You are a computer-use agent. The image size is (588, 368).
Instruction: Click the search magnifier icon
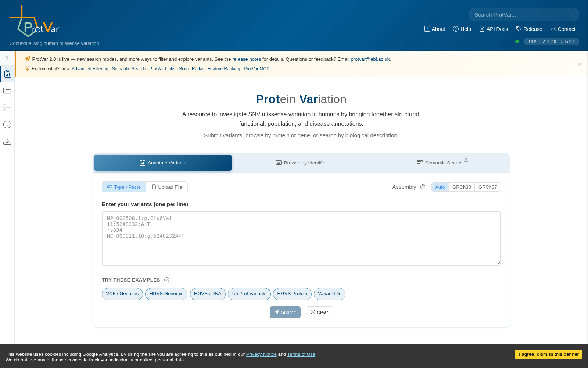(573, 15)
